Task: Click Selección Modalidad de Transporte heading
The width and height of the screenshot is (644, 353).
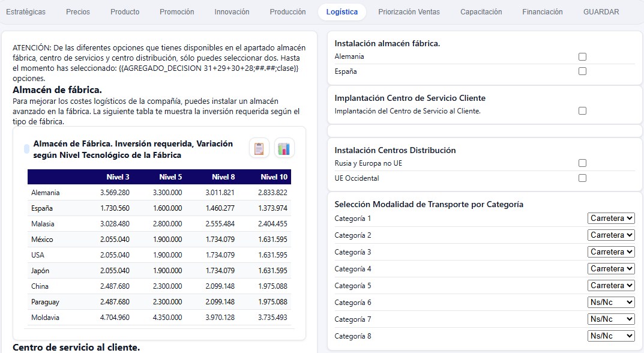Action: pos(429,205)
